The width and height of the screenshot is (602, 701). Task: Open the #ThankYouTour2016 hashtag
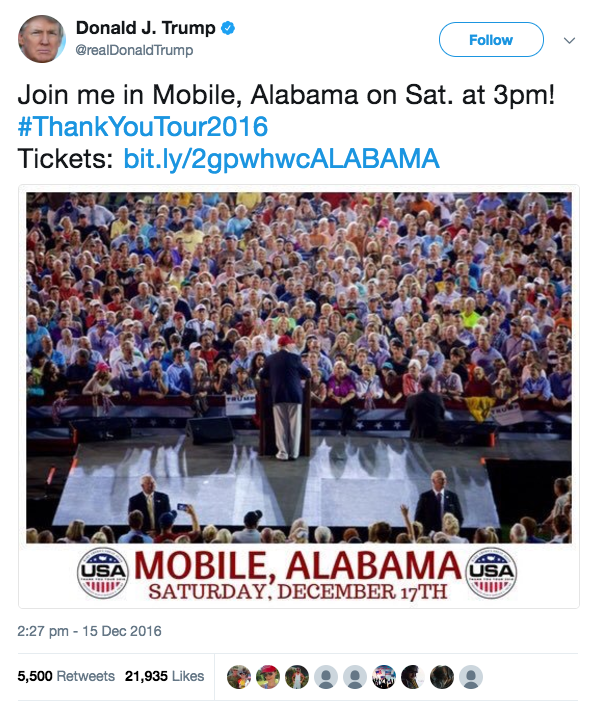pos(143,127)
